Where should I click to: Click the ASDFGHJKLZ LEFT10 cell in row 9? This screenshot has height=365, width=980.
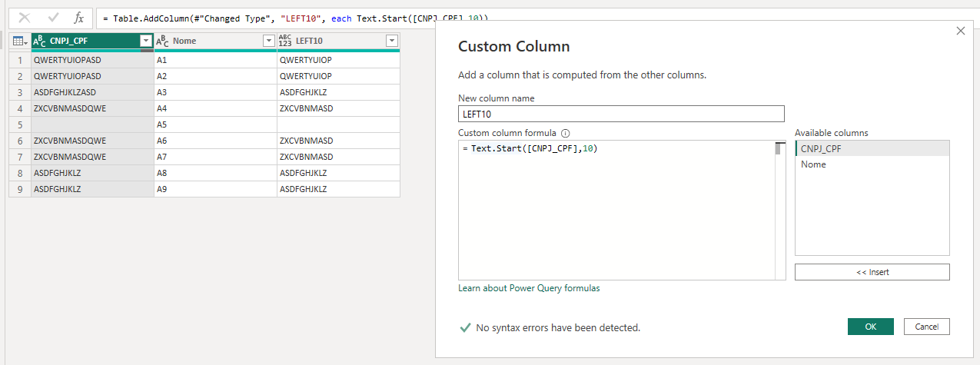point(338,189)
